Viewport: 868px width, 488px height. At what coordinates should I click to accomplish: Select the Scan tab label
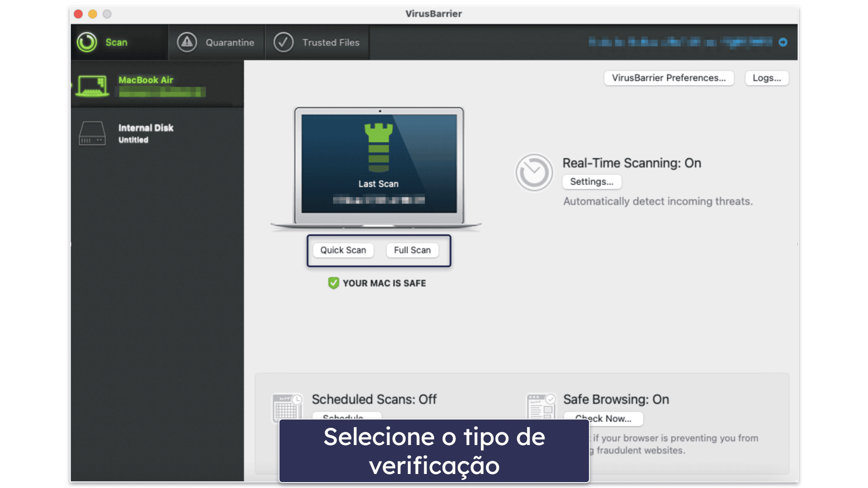116,42
